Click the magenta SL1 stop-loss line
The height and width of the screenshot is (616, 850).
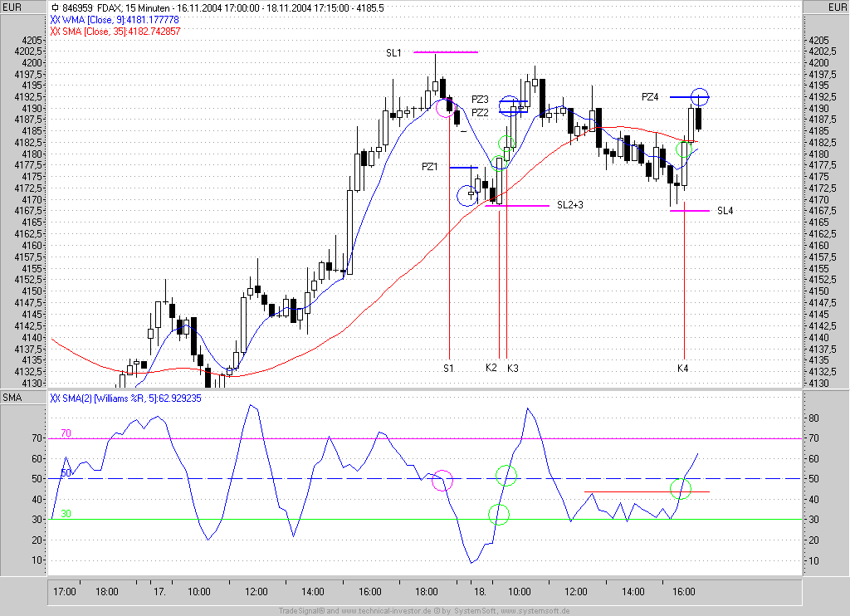tap(446, 52)
